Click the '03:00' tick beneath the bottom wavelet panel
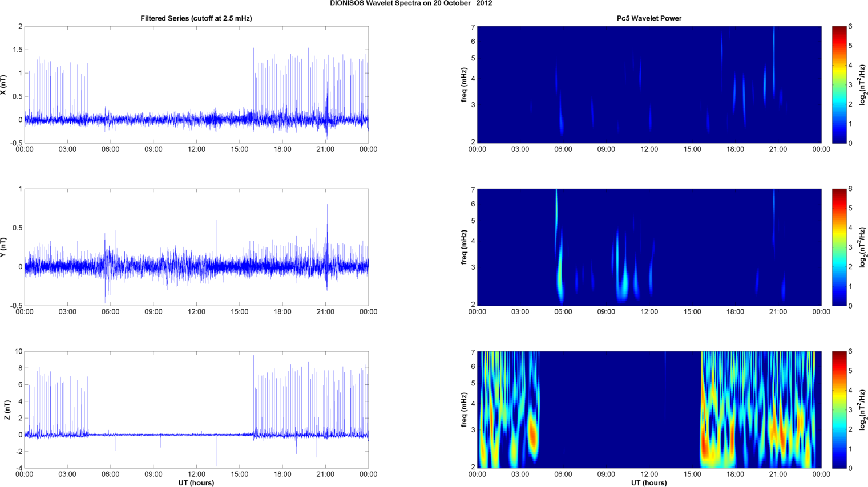 (520, 474)
